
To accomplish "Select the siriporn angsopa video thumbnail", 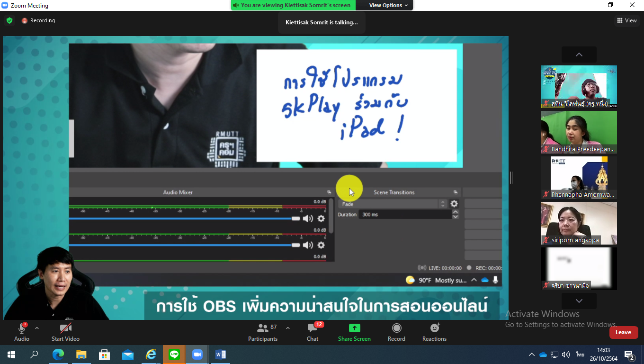I will coord(579,223).
